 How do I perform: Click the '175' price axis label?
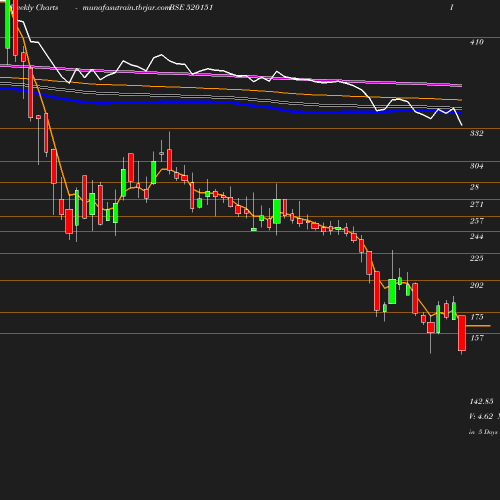pos(477,317)
